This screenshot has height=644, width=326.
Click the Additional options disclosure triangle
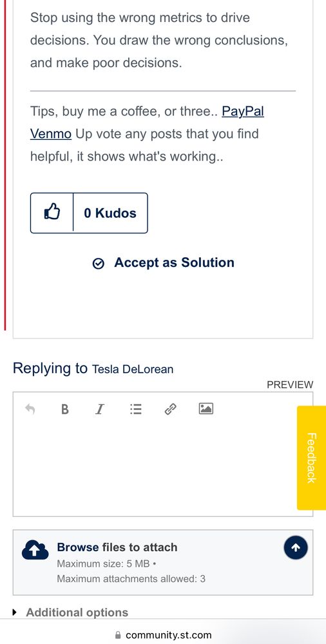(x=15, y=612)
